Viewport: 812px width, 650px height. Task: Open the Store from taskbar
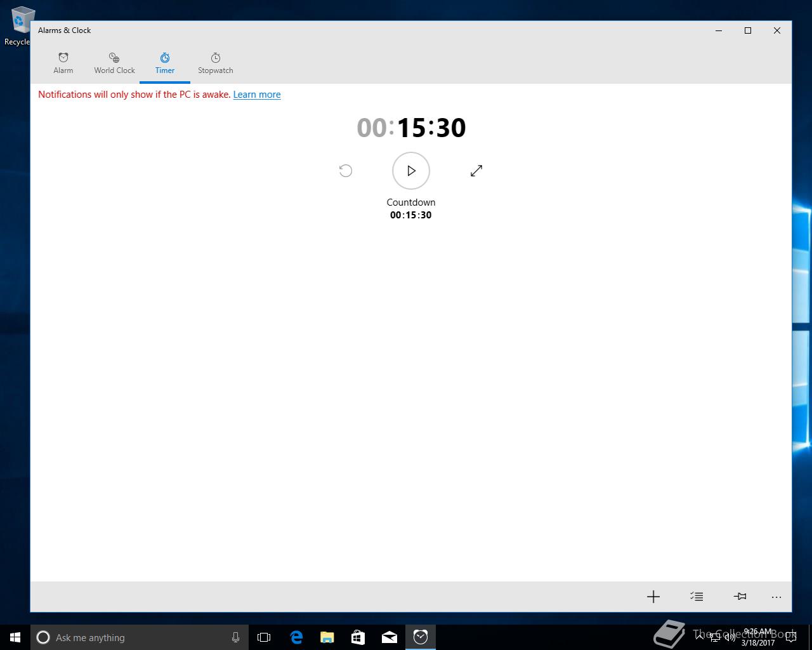pos(358,637)
